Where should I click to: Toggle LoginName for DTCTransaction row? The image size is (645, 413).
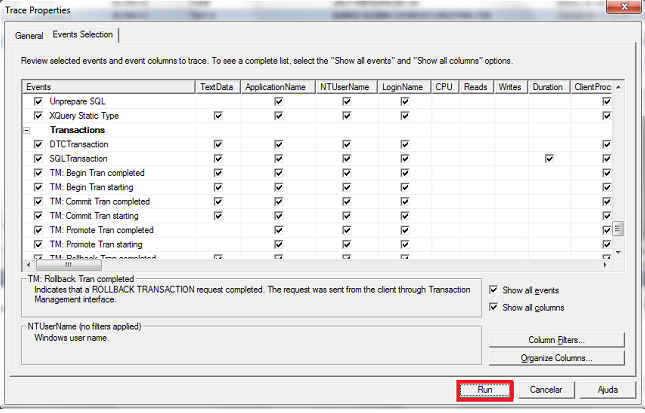pyautogui.click(x=405, y=144)
